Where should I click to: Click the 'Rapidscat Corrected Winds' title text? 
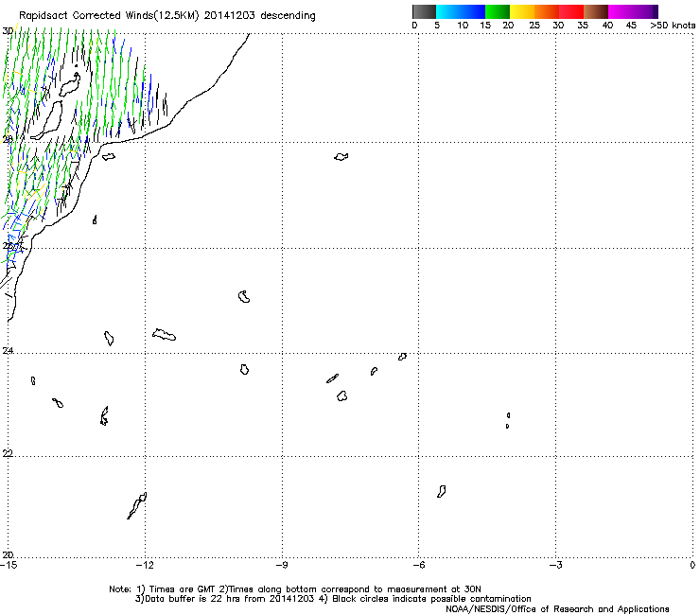coord(109,16)
